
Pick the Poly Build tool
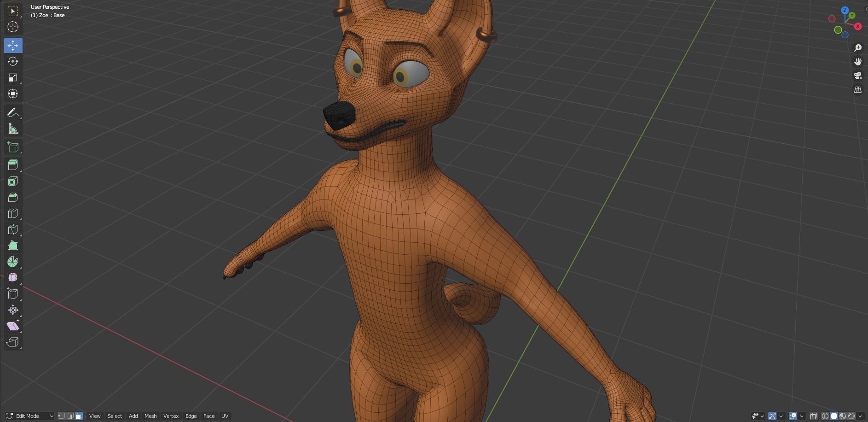pos(13,246)
